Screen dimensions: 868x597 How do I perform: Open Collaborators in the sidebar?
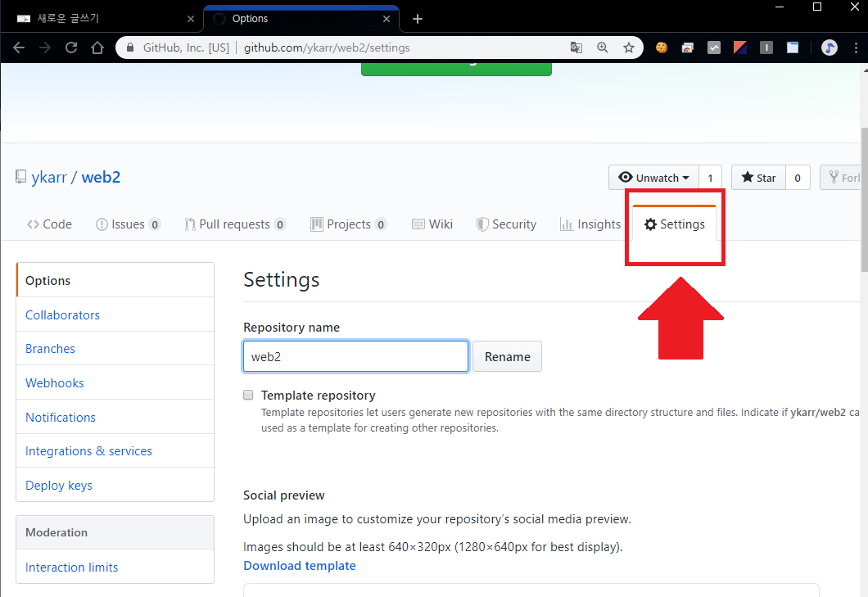coord(115,314)
